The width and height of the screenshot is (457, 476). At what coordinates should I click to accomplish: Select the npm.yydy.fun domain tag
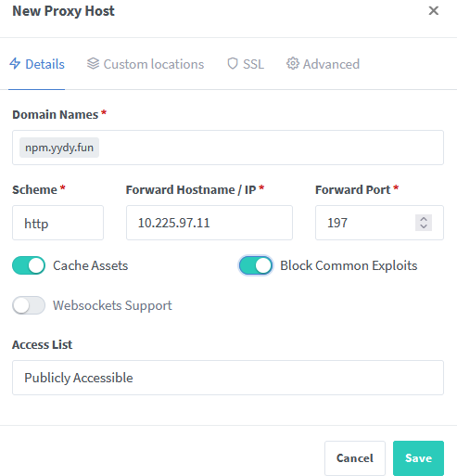[x=59, y=148]
